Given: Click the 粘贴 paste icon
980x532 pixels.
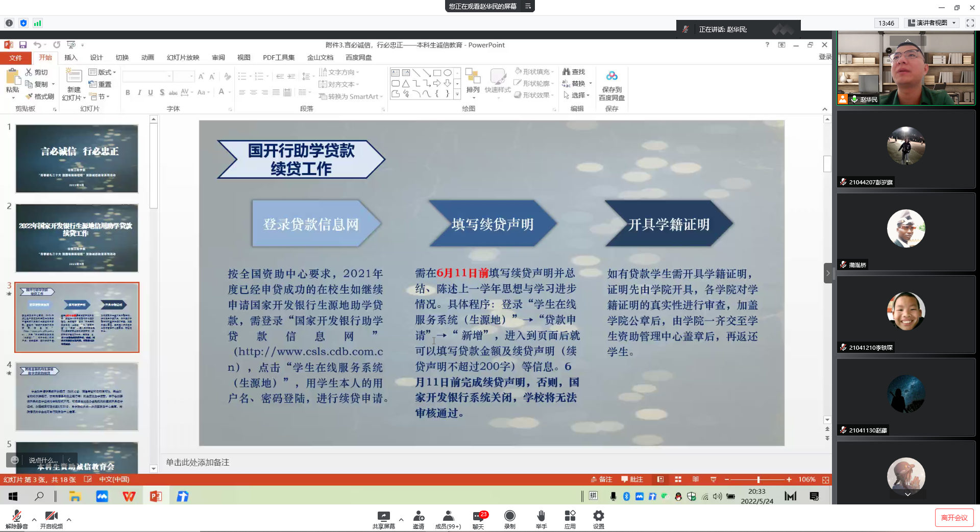Looking at the screenshot, I should click(x=13, y=77).
